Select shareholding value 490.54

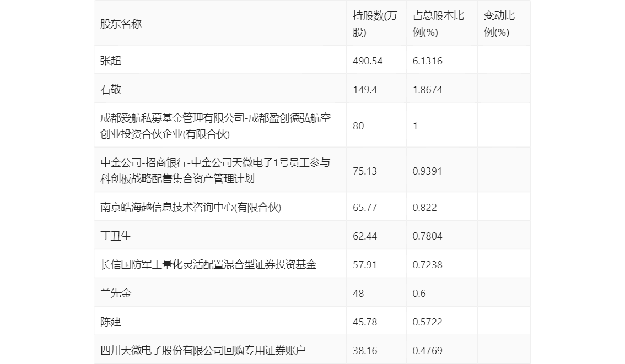tap(368, 61)
